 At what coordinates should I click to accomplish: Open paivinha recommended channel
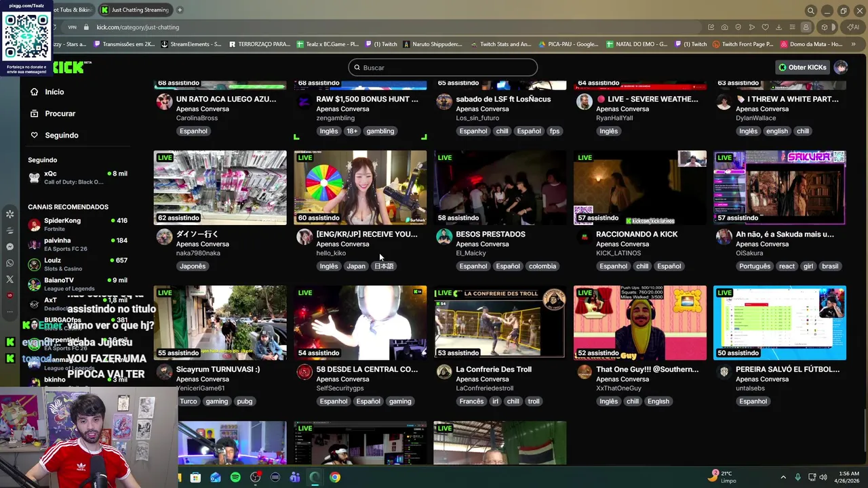pyautogui.click(x=77, y=244)
